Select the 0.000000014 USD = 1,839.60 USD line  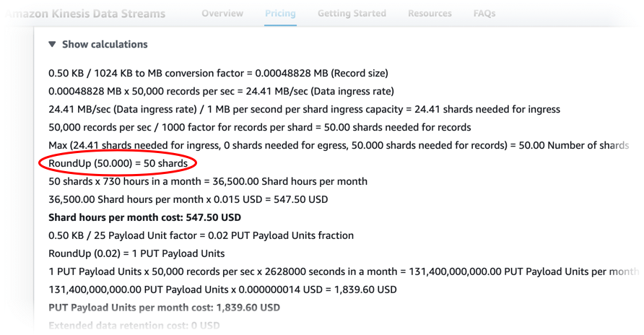coord(222,290)
